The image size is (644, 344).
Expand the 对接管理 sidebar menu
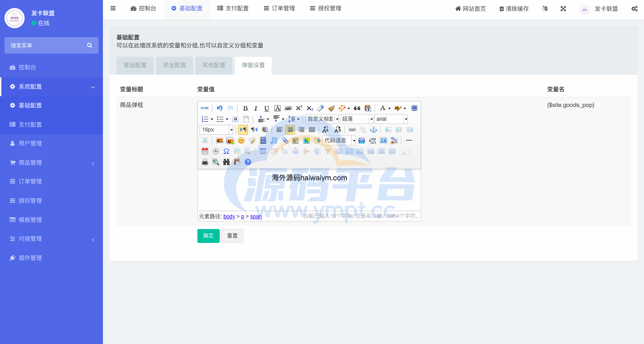coord(51,238)
